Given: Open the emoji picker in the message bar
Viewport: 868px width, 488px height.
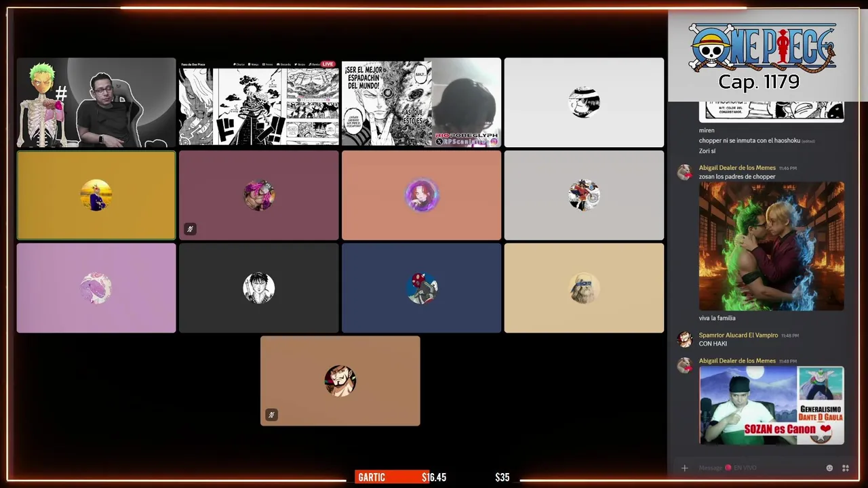Looking at the screenshot, I should [x=829, y=468].
